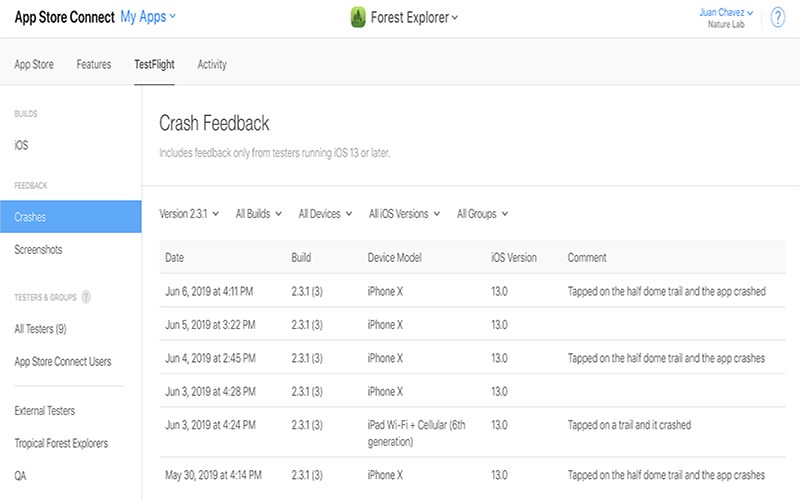Viewport: 800px width, 500px height.
Task: Open the iPad Wi-Fi + Cellular crash entry
Action: (x=472, y=433)
